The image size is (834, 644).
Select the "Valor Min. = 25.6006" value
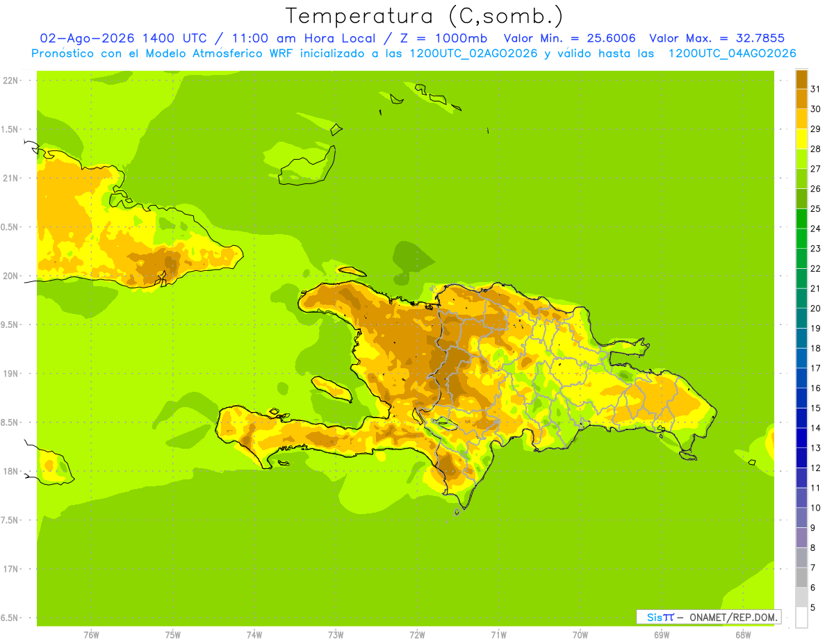pyautogui.click(x=569, y=38)
